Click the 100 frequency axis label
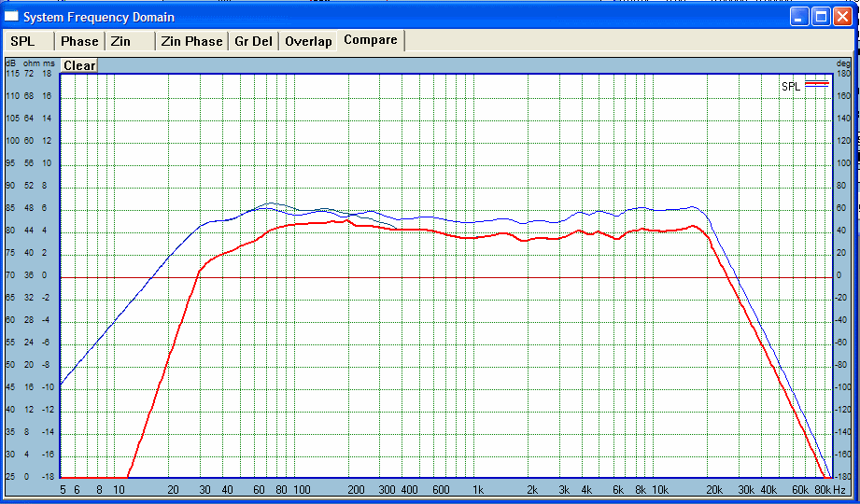 303,490
